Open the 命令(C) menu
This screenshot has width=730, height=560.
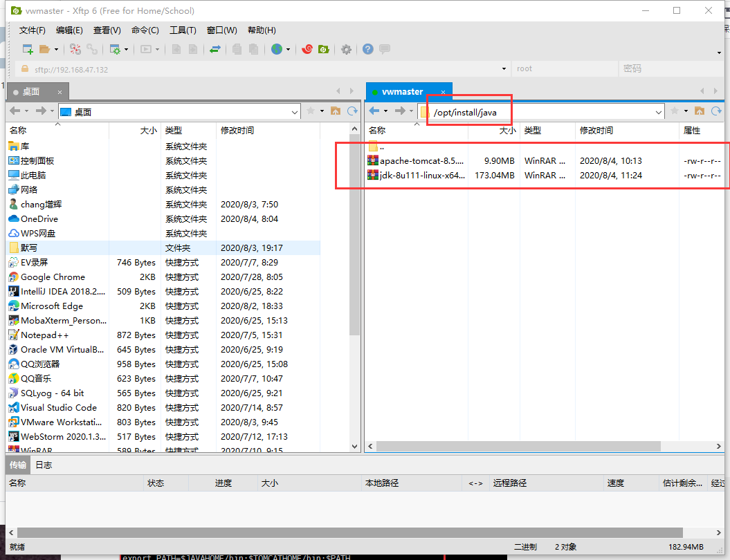[145, 30]
